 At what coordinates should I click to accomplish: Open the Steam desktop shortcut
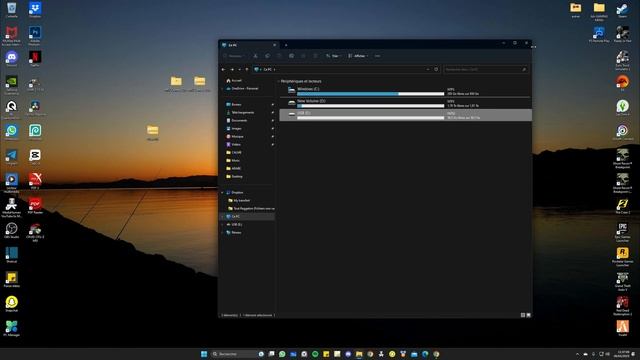click(x=622, y=10)
